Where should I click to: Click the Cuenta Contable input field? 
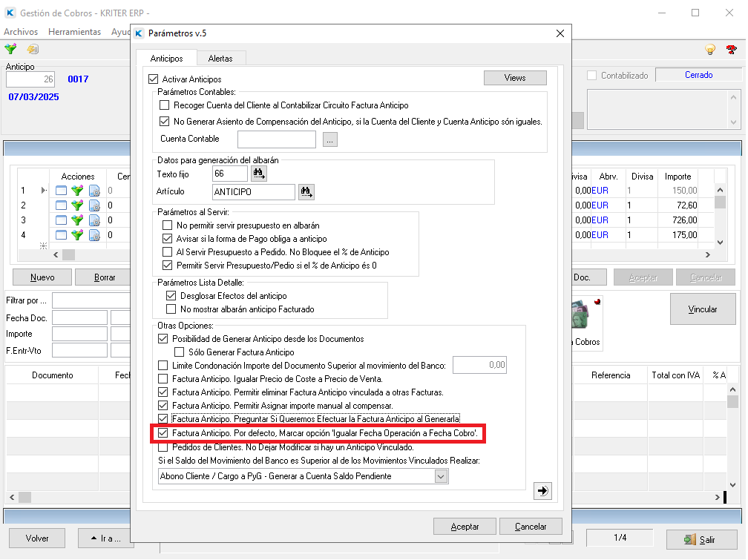(277, 139)
